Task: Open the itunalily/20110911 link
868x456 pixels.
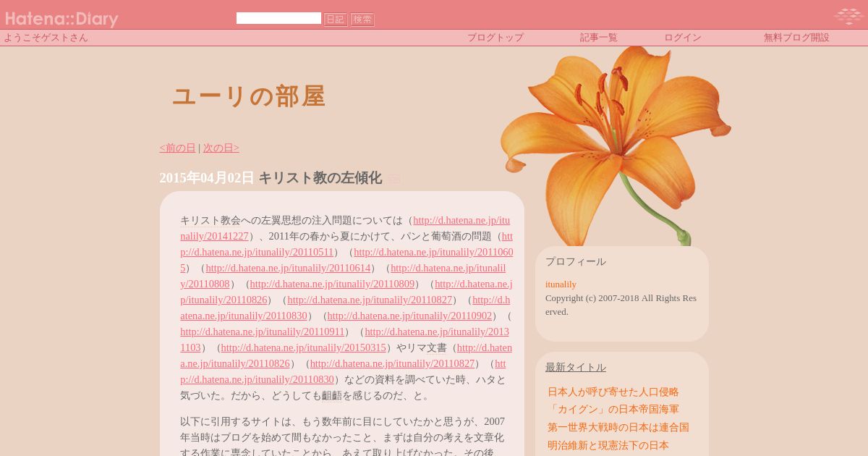Action: click(x=263, y=332)
